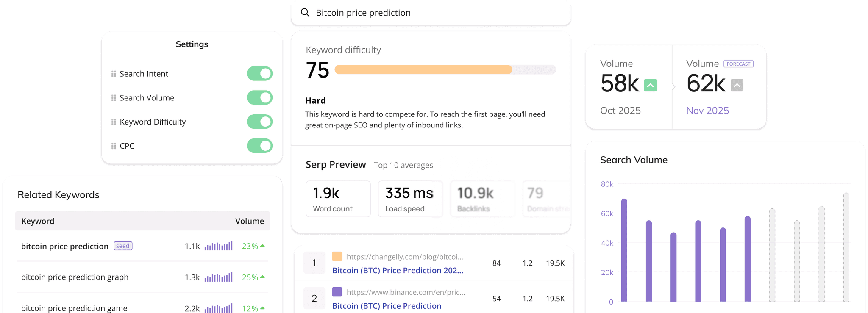The image size is (868, 313).
Task: Click the search magnifier icon
Action: pyautogui.click(x=305, y=13)
